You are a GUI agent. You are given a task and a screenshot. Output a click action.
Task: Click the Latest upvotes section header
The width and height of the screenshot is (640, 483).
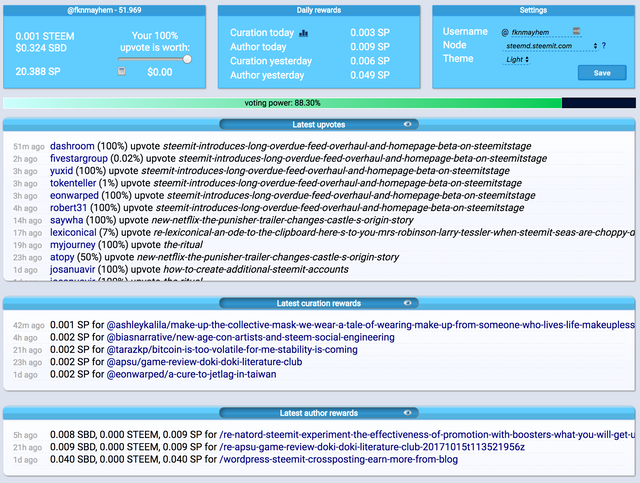coord(319,125)
